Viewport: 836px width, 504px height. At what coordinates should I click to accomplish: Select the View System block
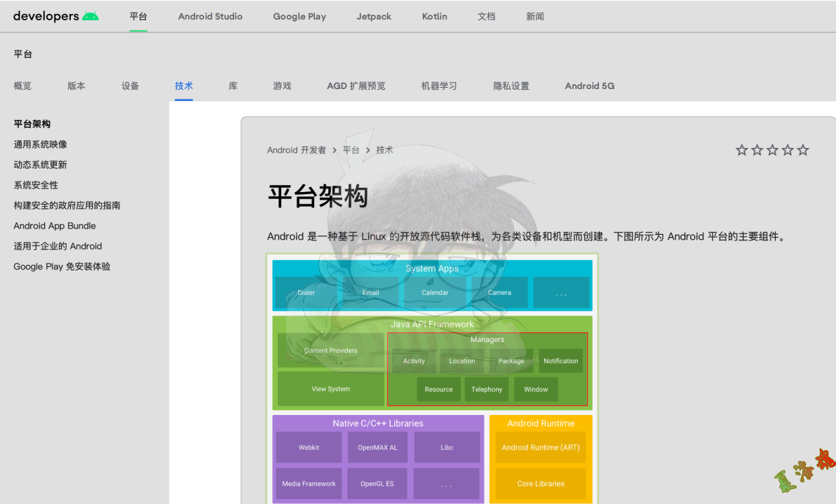tap(330, 388)
